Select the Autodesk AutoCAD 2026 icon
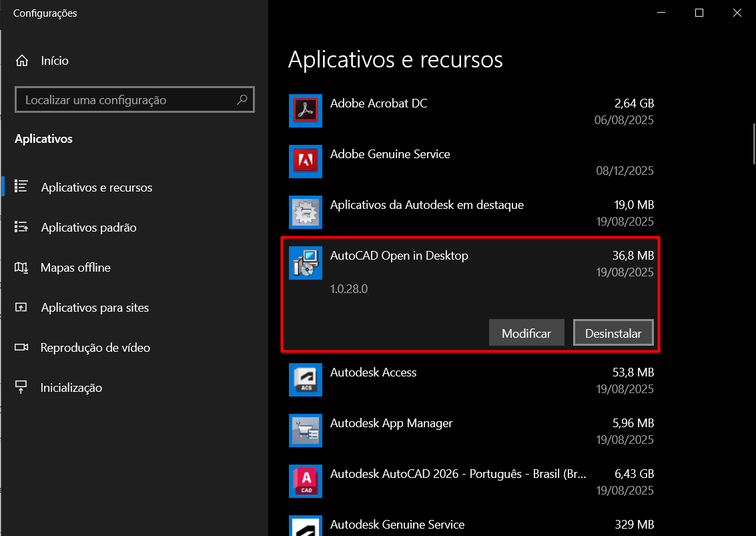The width and height of the screenshot is (756, 536). (306, 481)
